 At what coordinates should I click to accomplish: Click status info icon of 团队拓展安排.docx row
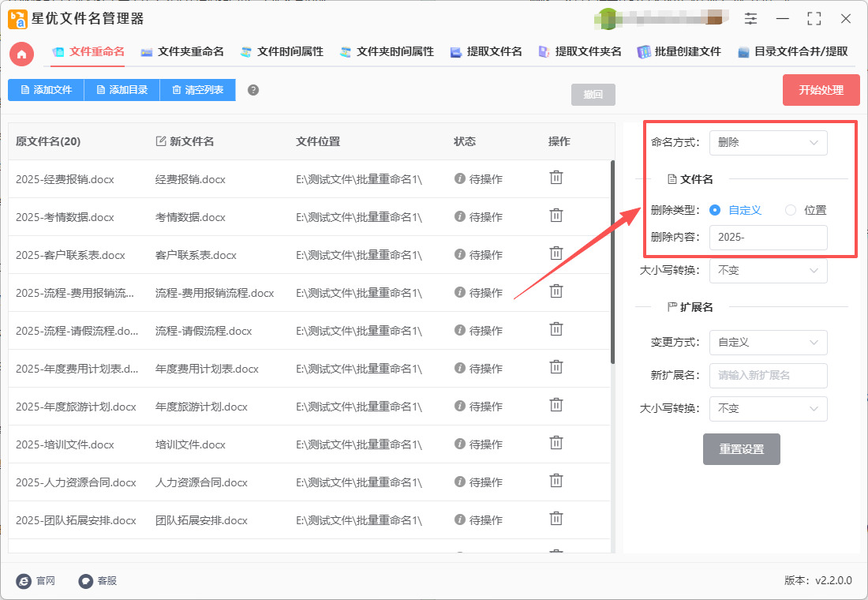click(x=459, y=519)
